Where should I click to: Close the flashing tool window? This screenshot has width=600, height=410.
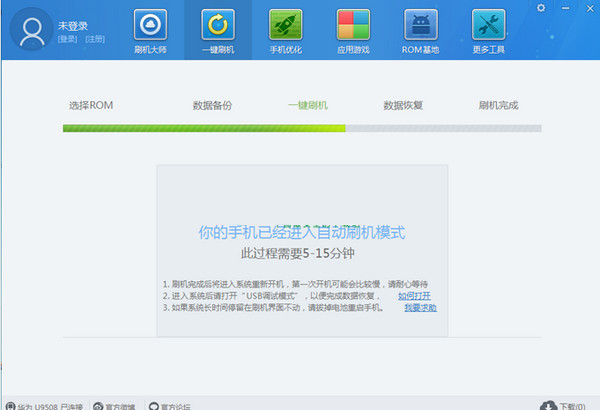tap(590, 8)
